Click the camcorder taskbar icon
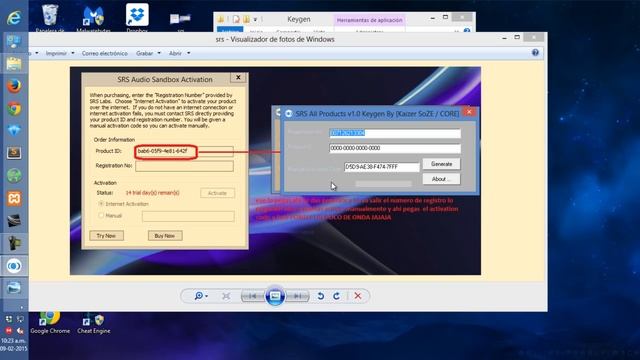This screenshot has width=640, height=360. pyautogui.click(x=14, y=244)
